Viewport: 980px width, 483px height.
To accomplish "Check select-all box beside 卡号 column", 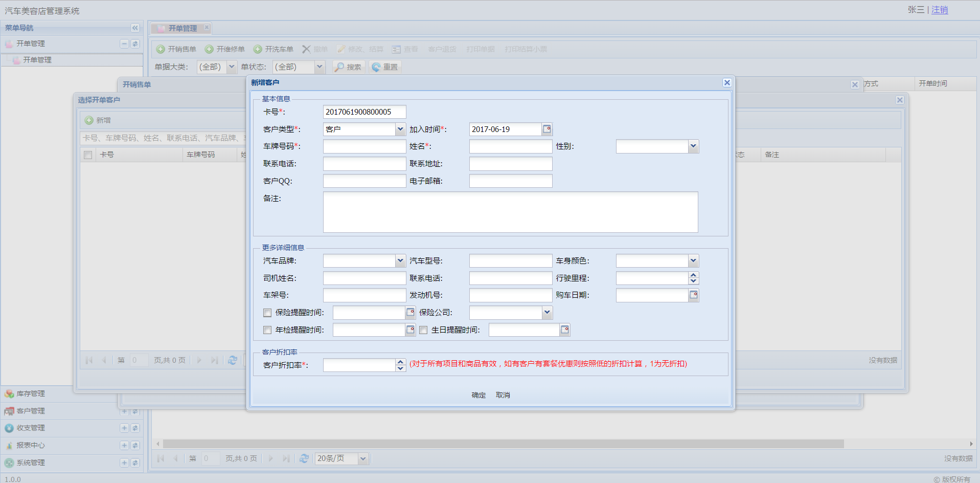I will [88, 155].
